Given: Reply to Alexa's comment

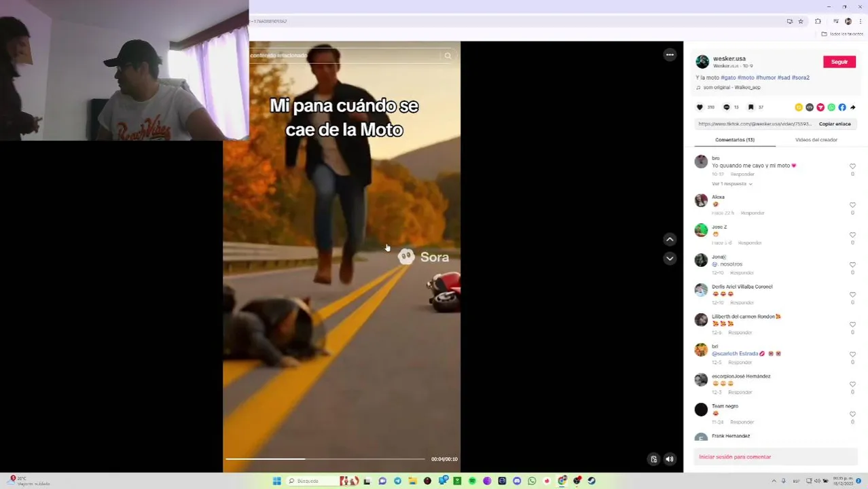Looking at the screenshot, I should pos(753,213).
